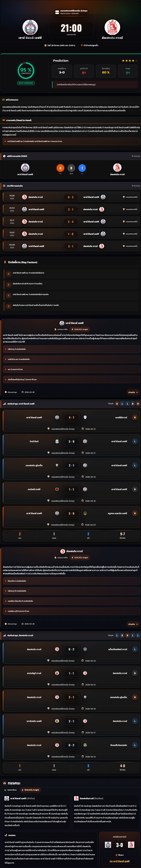The width and height of the screenshot is (141, 868).
Task: Click the first W streak badge for home team
Action: pyautogui.click(x=117, y=404)
